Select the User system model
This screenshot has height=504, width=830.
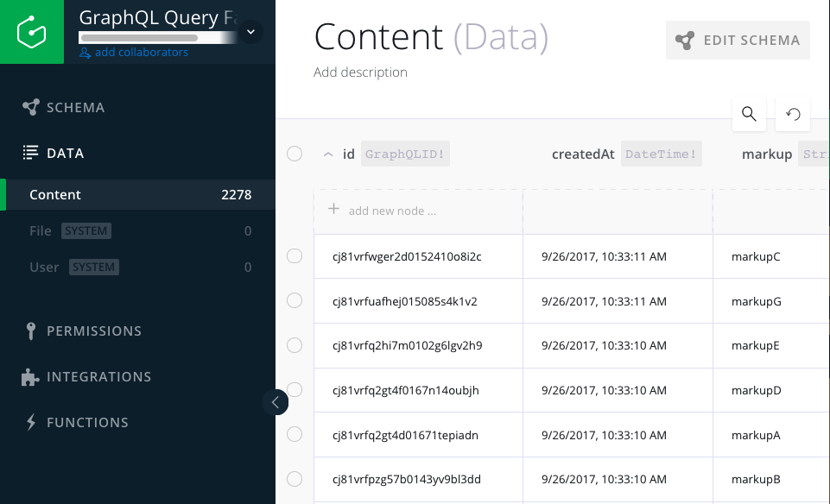[x=137, y=267]
